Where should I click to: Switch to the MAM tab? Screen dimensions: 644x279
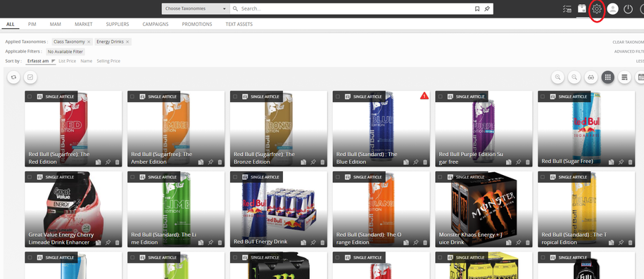coord(56,24)
